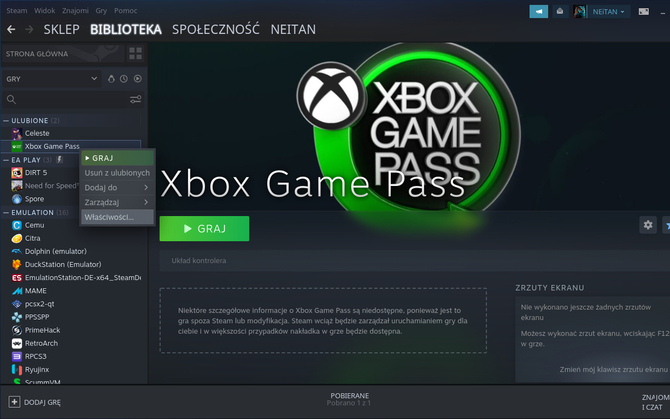Expand the Dodaj do submenu

point(117,188)
